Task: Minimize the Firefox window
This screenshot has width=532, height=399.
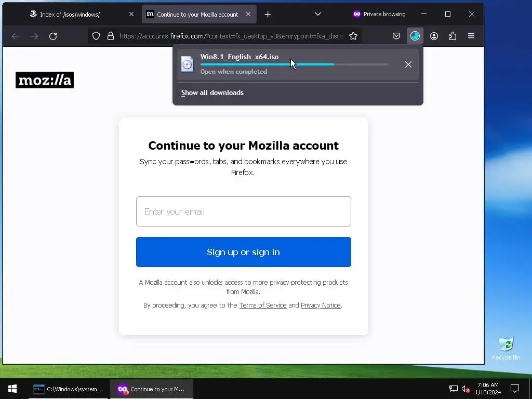Action: 424,14
